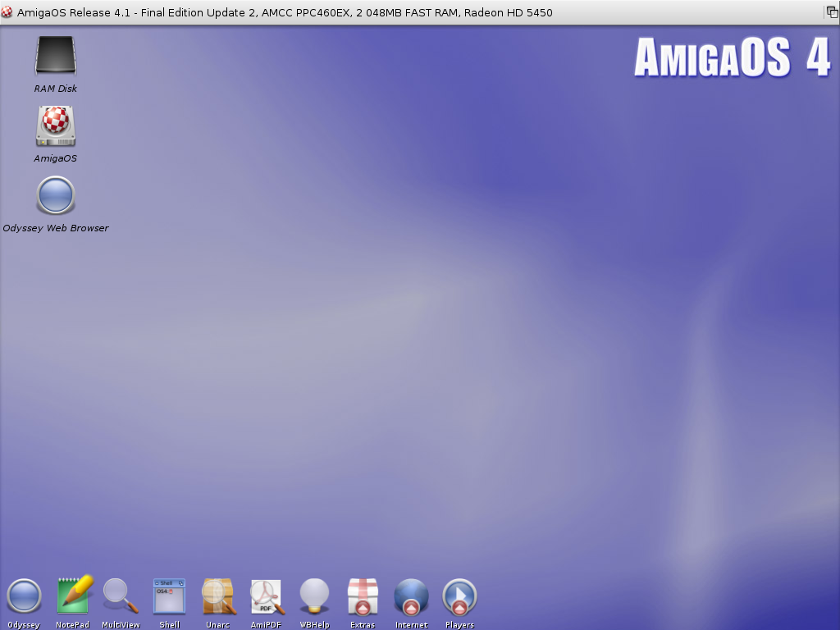Click the Boing ball icon in title bar
The width and height of the screenshot is (840, 630).
pyautogui.click(x=7, y=12)
